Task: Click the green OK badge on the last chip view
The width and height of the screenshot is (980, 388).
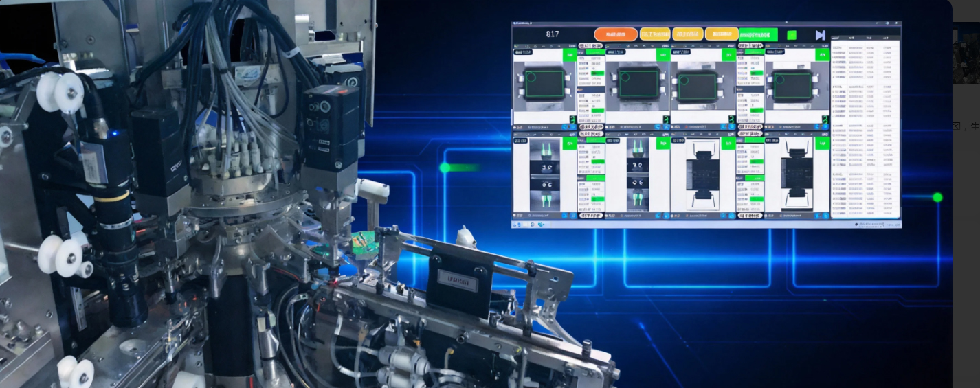Action: tap(822, 55)
